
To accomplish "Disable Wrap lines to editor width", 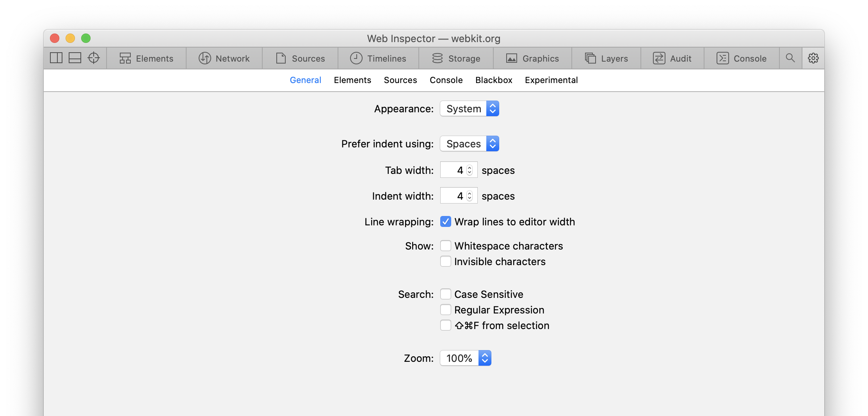I will tap(446, 222).
